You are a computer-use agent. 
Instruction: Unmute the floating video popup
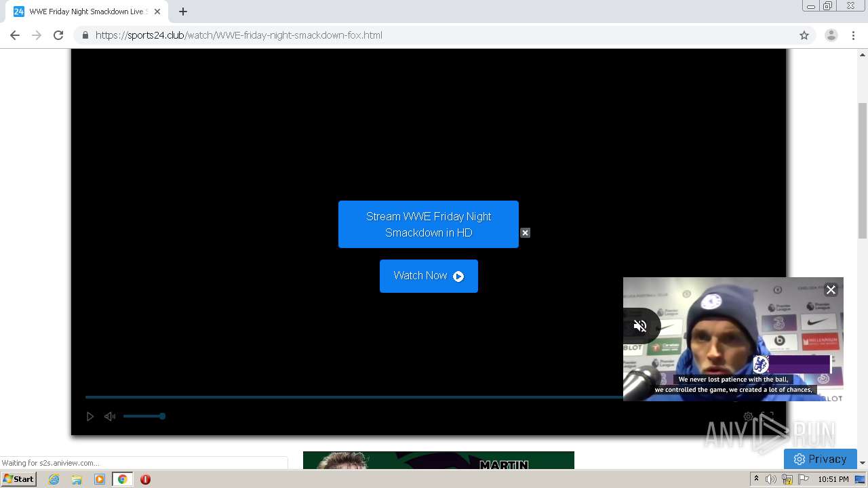pyautogui.click(x=640, y=326)
